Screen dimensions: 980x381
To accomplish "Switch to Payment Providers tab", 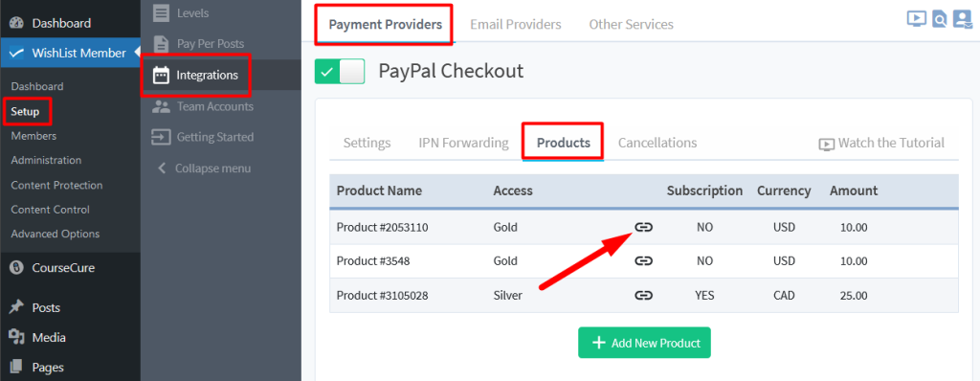I will pyautogui.click(x=386, y=24).
